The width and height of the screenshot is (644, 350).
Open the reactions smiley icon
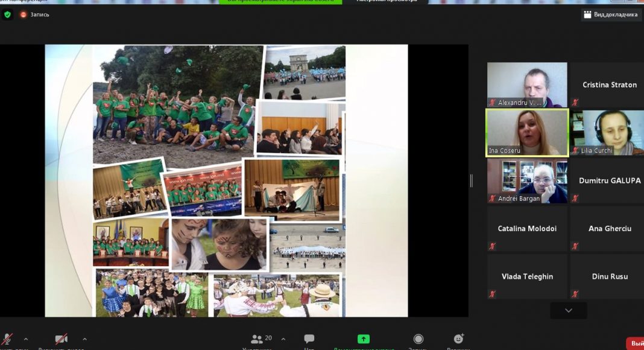coord(459,339)
